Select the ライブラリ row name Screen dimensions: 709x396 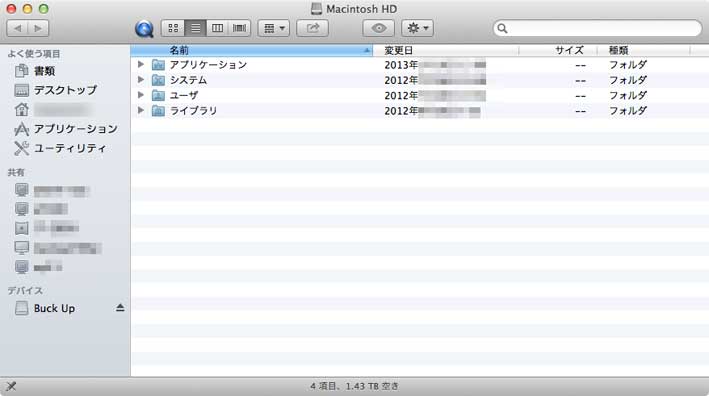194,111
